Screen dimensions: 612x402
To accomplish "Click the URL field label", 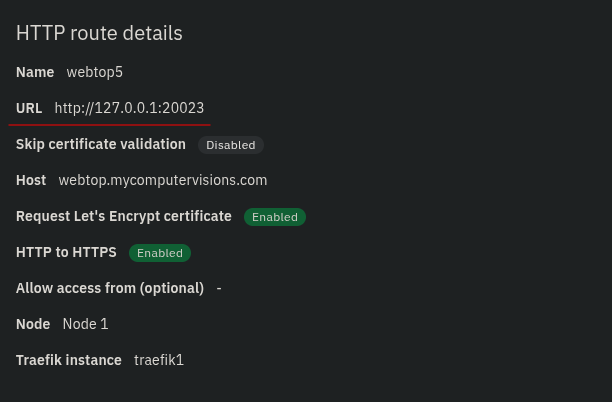I will [x=29, y=108].
